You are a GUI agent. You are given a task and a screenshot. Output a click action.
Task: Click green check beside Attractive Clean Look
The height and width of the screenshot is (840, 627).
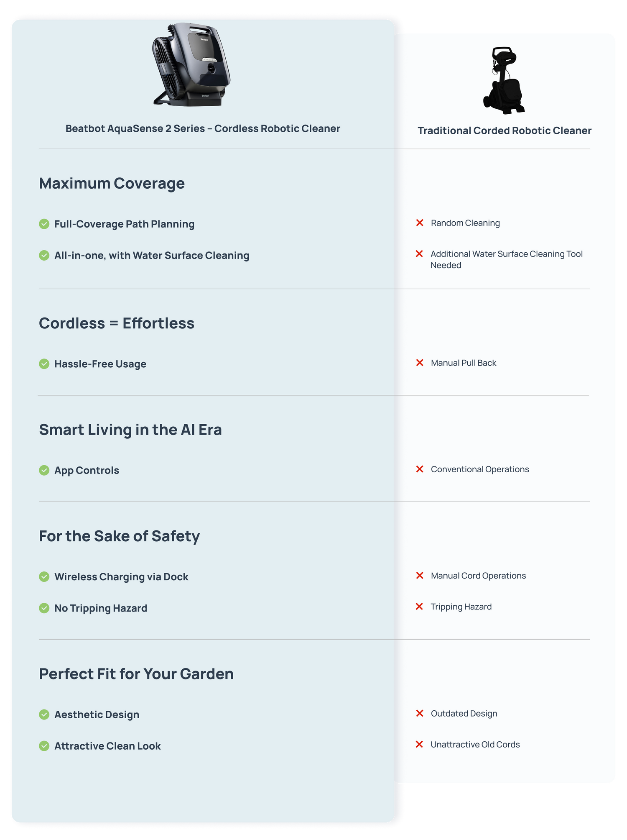44,746
